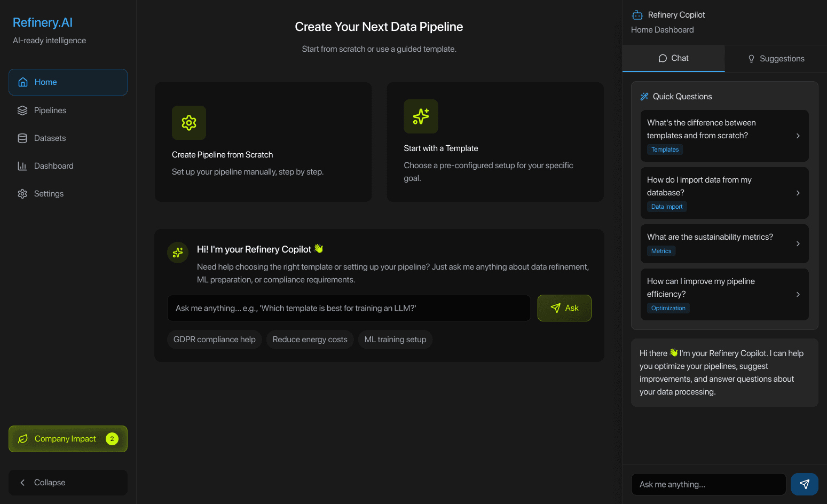Select Home in the sidebar navigation
The height and width of the screenshot is (504, 827).
pos(68,82)
